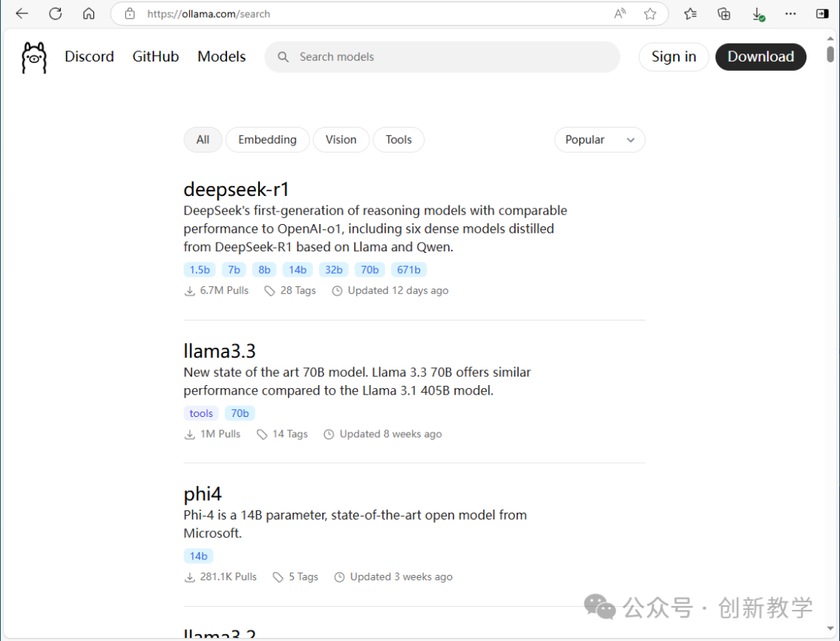
Task: Click llama3.3 tools tag
Action: click(x=201, y=414)
